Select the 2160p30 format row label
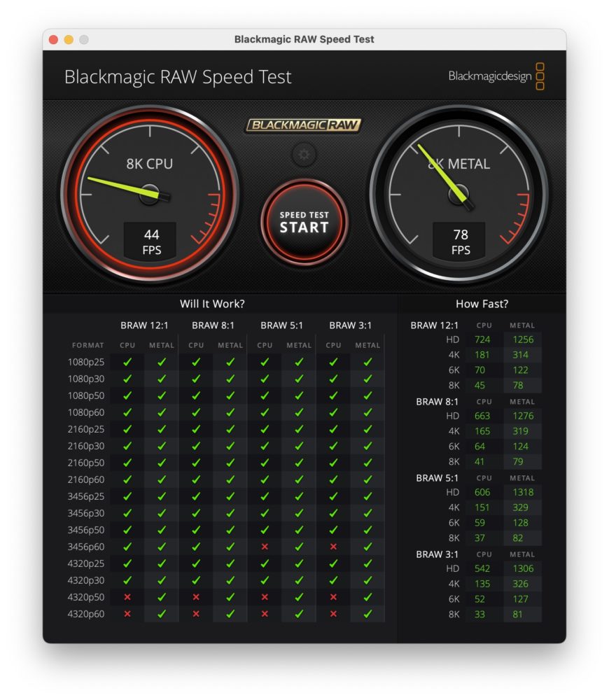 85,446
